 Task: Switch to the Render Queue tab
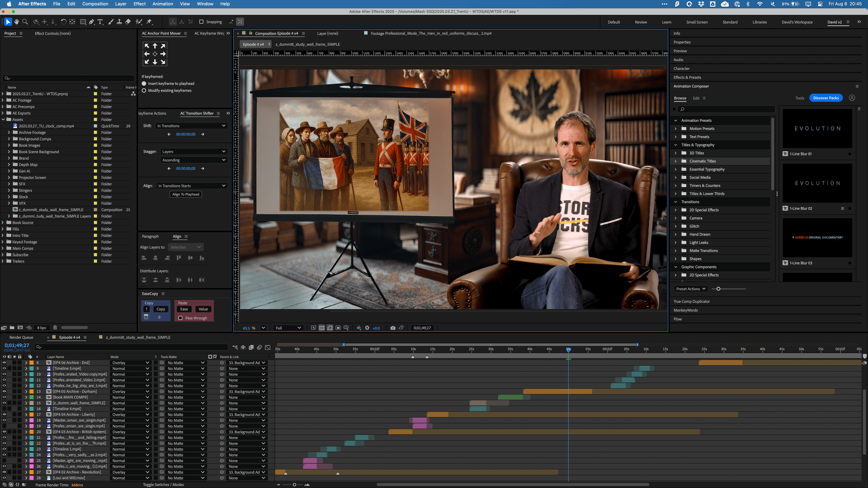point(21,337)
